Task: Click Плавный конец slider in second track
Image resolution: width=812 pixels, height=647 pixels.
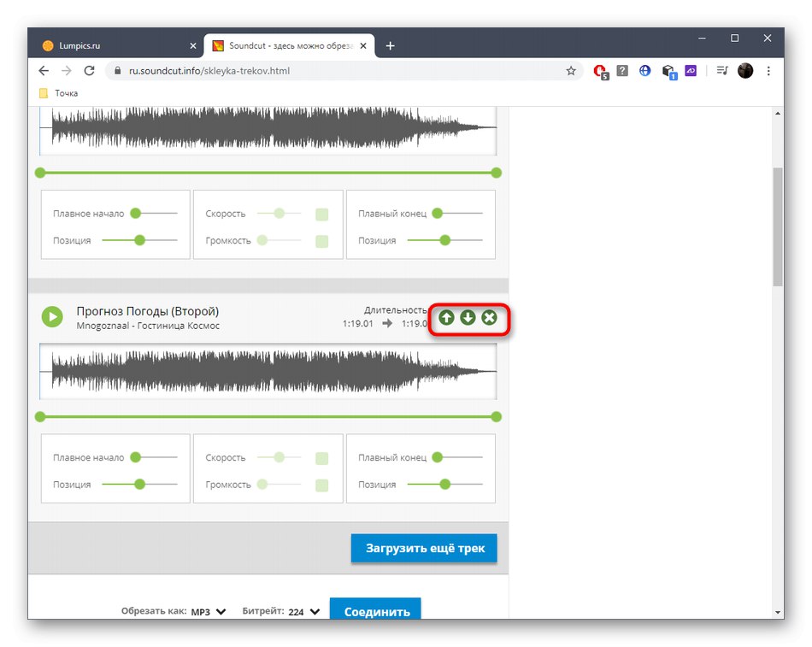Action: tap(459, 457)
